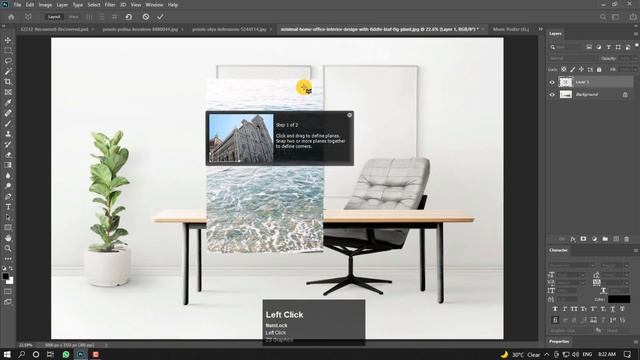This screenshot has height=360, width=640.
Task: Select the Crop tool
Action: [8, 82]
